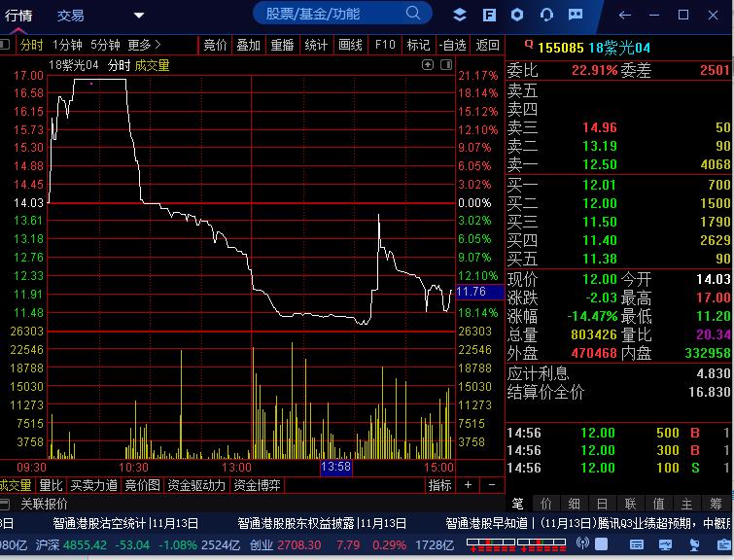The width and height of the screenshot is (734, 560).
Task: Toggle the checkbox left of 分时
Action: tap(5, 45)
